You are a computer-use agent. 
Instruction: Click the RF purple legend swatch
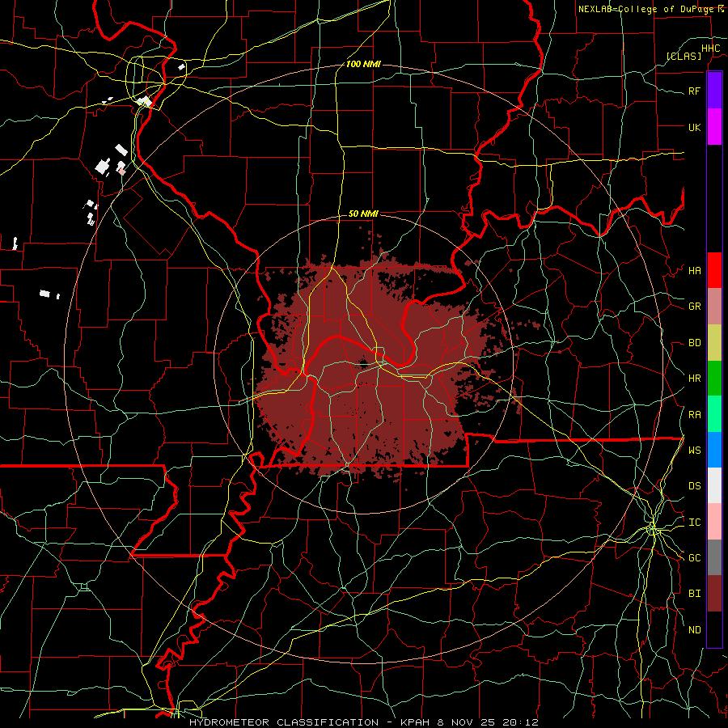[x=714, y=90]
